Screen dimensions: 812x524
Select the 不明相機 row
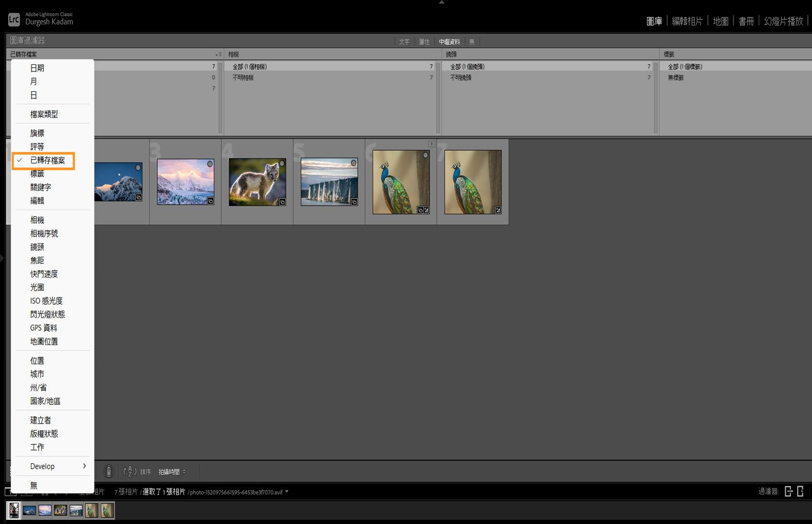(x=330, y=78)
